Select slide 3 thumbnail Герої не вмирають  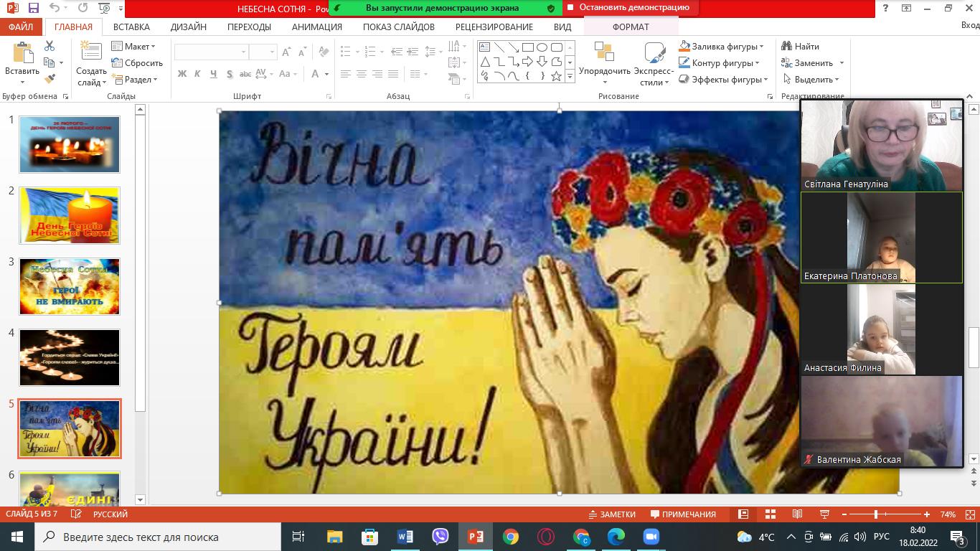(x=70, y=287)
